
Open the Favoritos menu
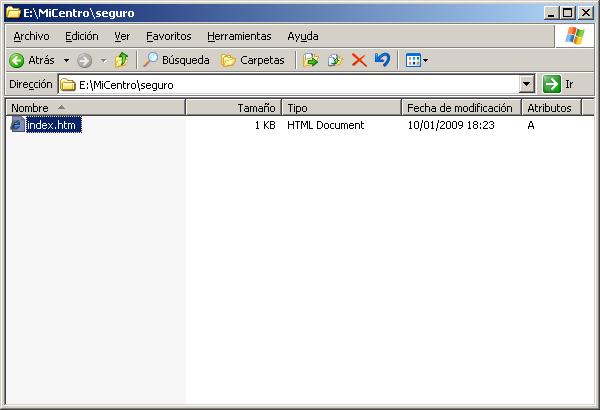pyautogui.click(x=168, y=36)
